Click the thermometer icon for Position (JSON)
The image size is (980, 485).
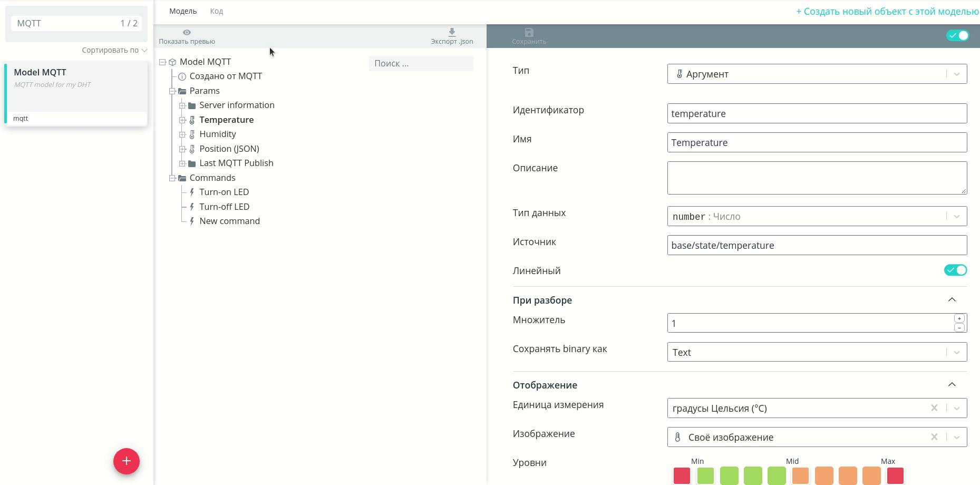pyautogui.click(x=192, y=149)
